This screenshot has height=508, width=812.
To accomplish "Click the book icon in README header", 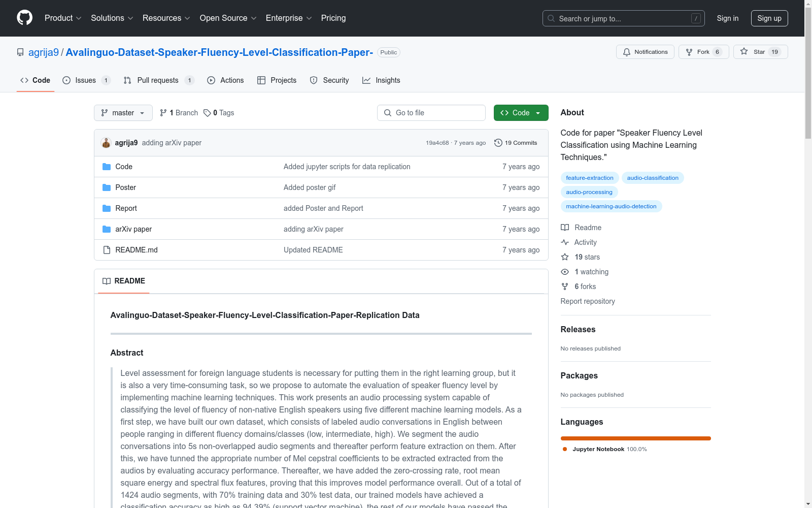I will [107, 281].
